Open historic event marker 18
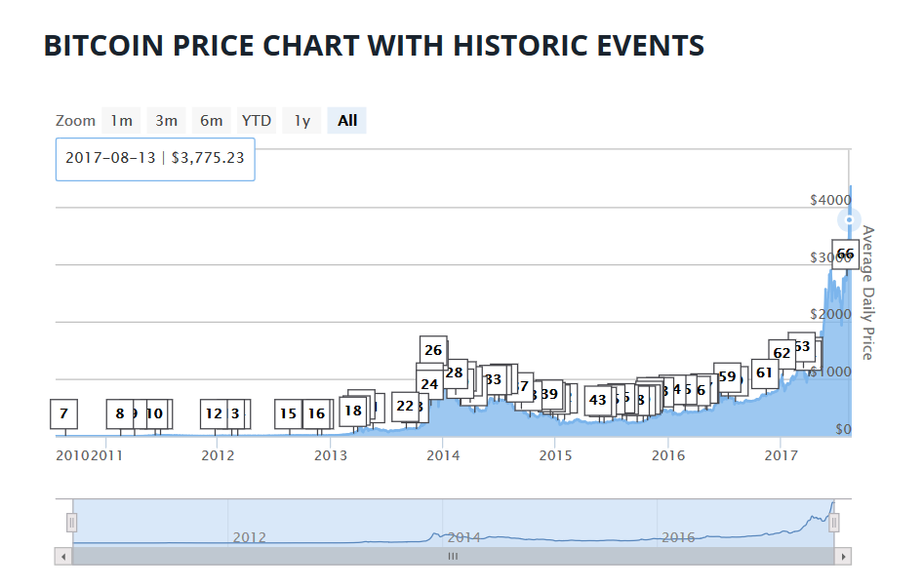This screenshot has height=588, width=923. click(x=352, y=411)
